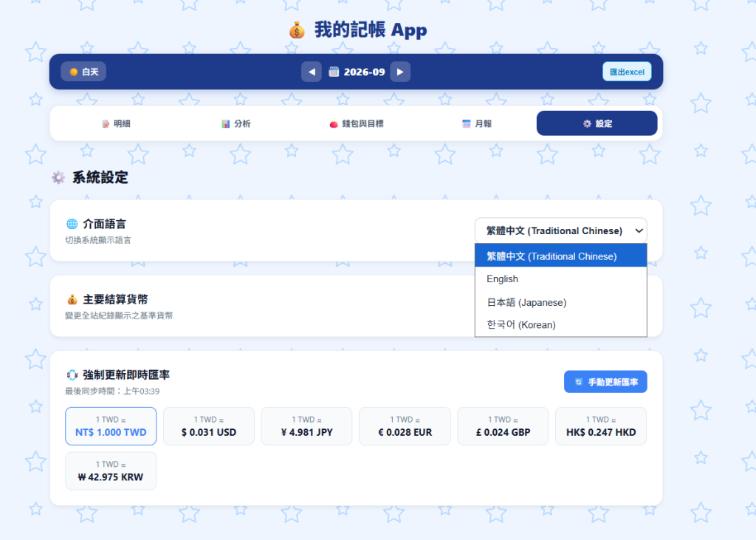Select the ¥ 4.981 JPY rate card
Viewport: 756px width, 540px height.
306,426
